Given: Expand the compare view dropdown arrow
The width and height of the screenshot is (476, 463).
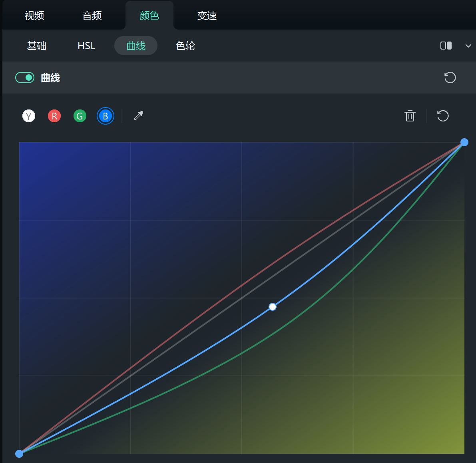Looking at the screenshot, I should click(x=468, y=46).
